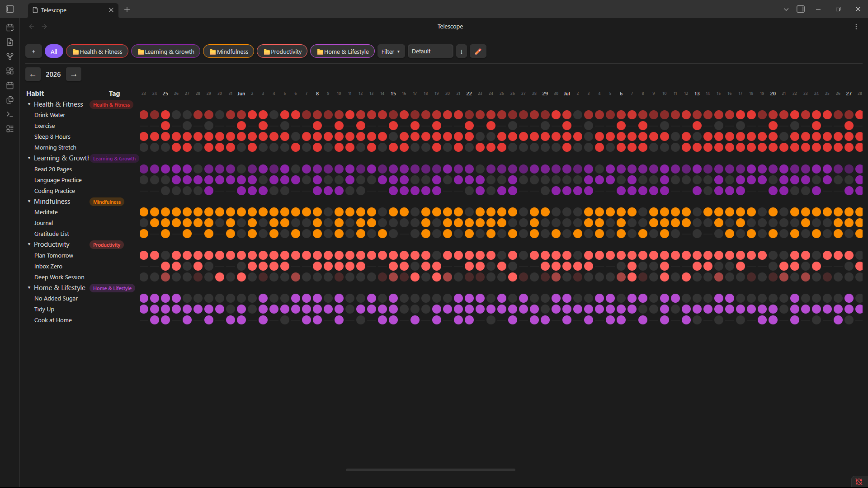The height and width of the screenshot is (488, 868).
Task: Click the Jun month header marker
Action: pyautogui.click(x=241, y=94)
